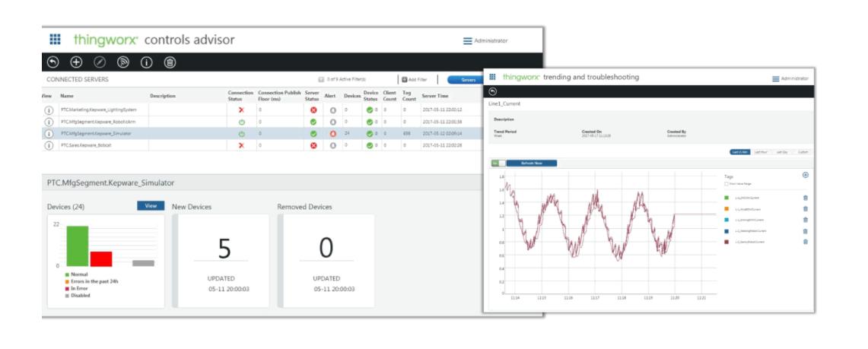The image size is (868, 349).
Task: Delete the tag with green swatch
Action: coord(806,198)
